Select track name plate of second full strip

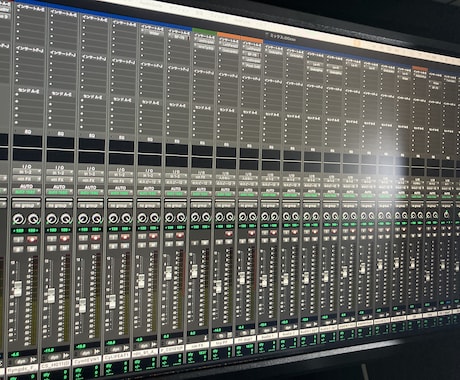point(56,366)
